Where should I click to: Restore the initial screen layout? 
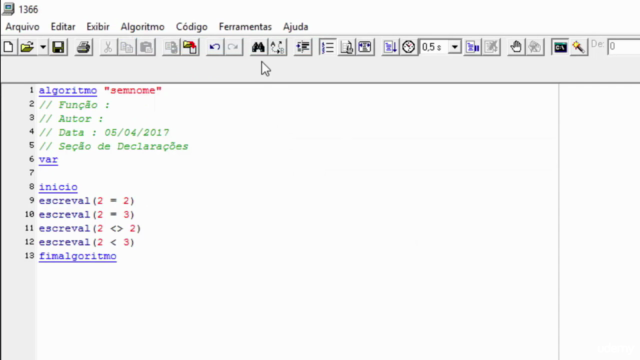365,47
